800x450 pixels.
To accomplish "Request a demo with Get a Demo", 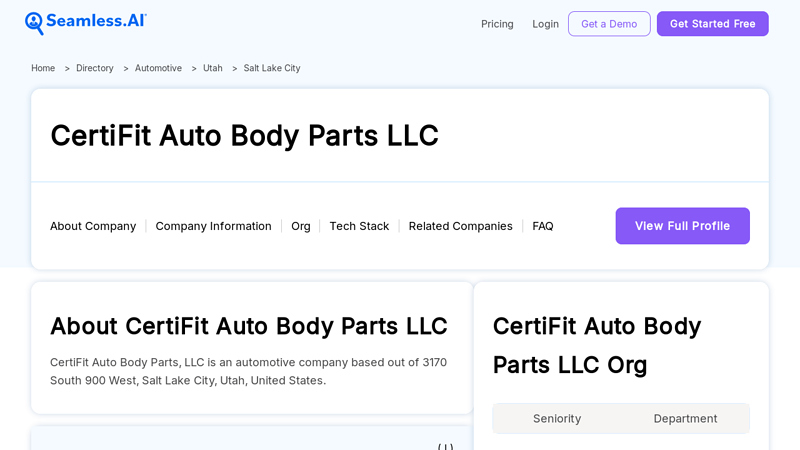I will [x=609, y=24].
